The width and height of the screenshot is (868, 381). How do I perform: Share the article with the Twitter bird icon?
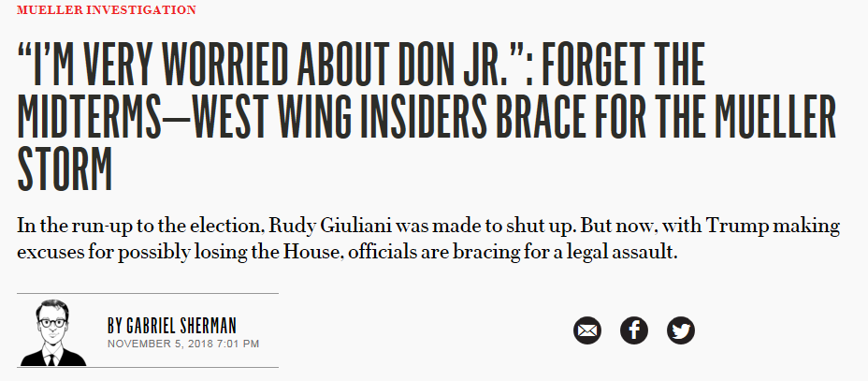coord(681,330)
